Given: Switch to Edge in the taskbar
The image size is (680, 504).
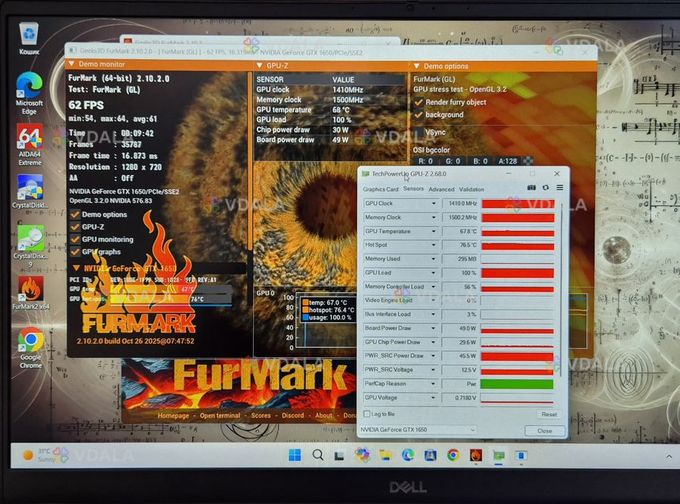Looking at the screenshot, I should click(408, 455).
